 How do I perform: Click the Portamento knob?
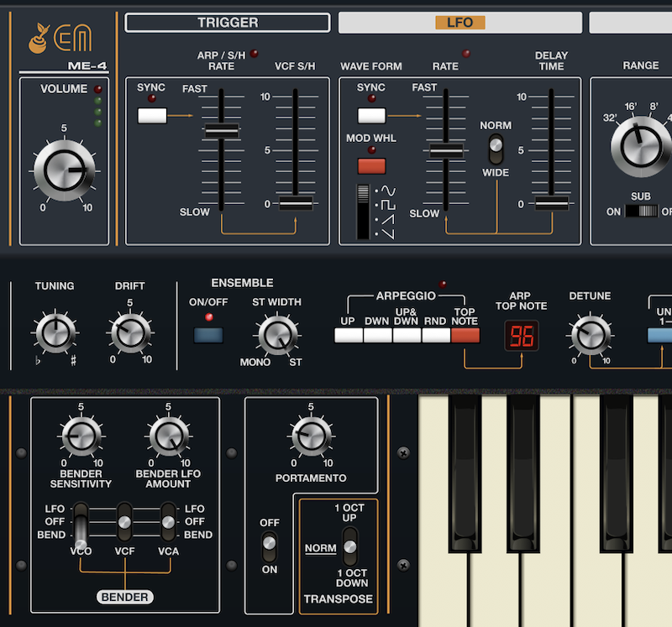click(x=310, y=437)
